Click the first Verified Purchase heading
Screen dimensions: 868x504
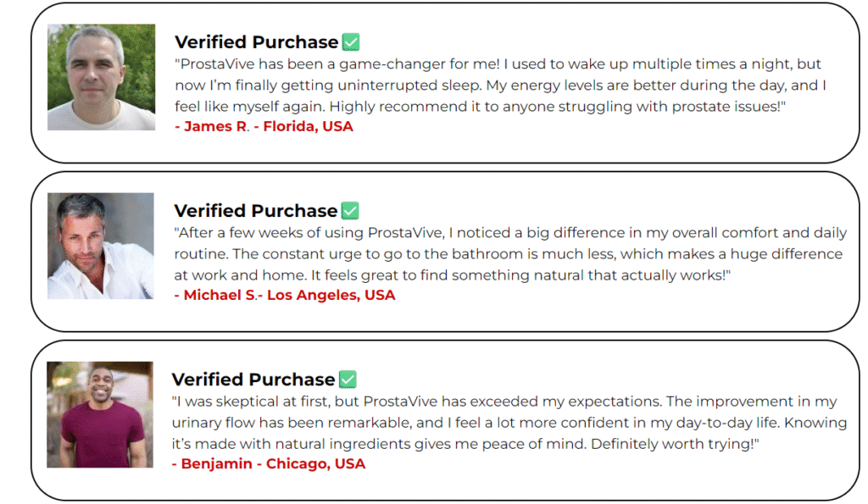point(256,42)
